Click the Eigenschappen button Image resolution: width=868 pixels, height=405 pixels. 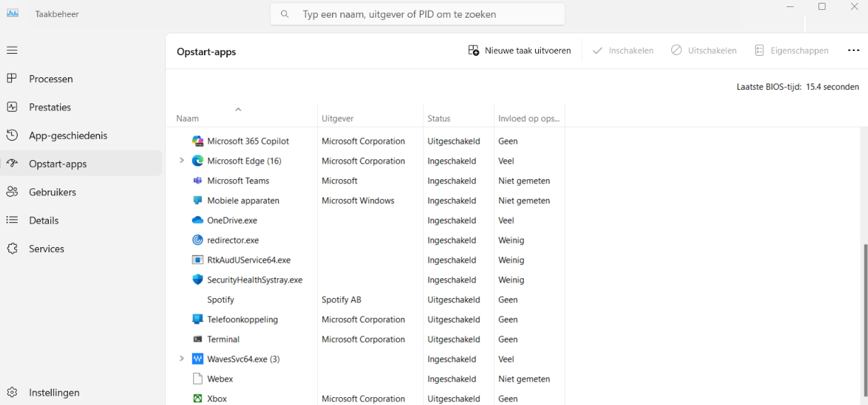[792, 50]
